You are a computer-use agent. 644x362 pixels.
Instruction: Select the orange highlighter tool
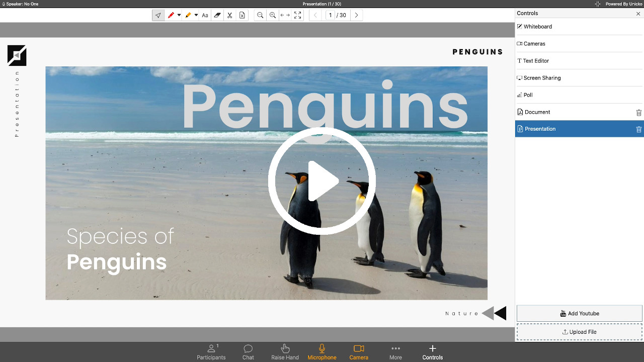tap(188, 15)
